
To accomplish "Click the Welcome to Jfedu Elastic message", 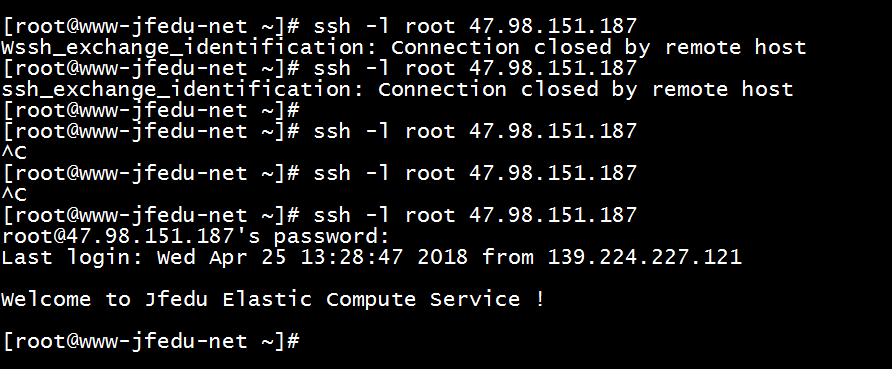I will [272, 299].
